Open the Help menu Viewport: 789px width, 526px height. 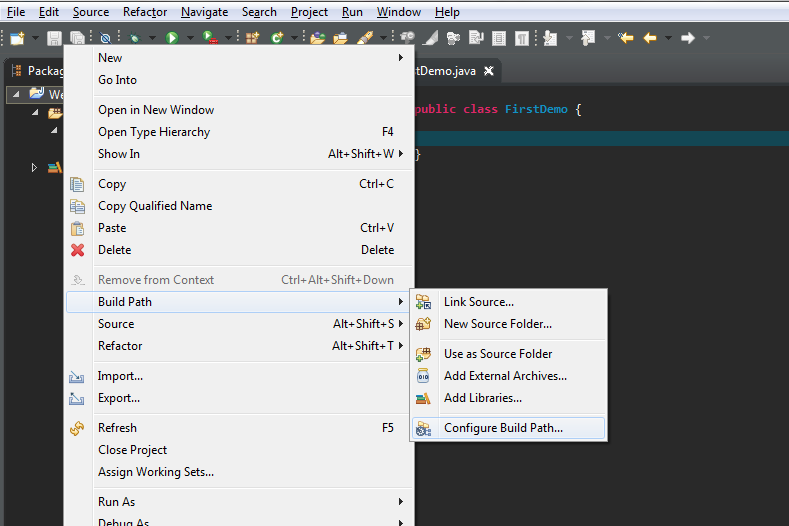(447, 12)
